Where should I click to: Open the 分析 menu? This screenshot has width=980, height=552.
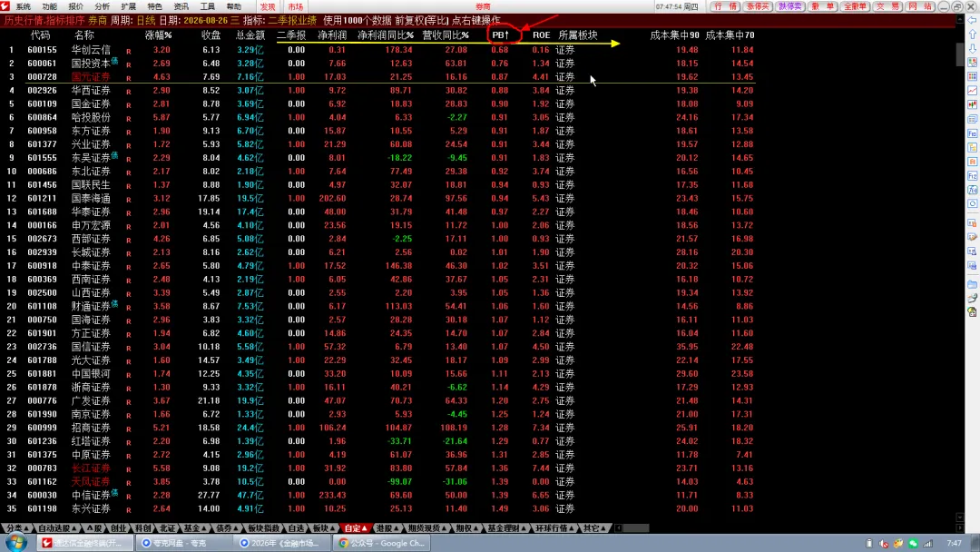tap(102, 6)
